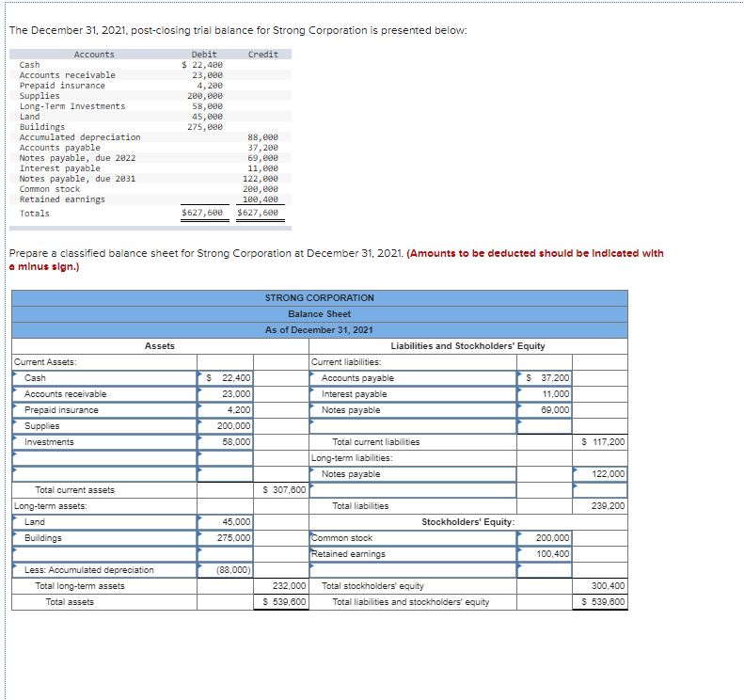
Task: Select empty field directly below Investments
Action: pos(104,458)
